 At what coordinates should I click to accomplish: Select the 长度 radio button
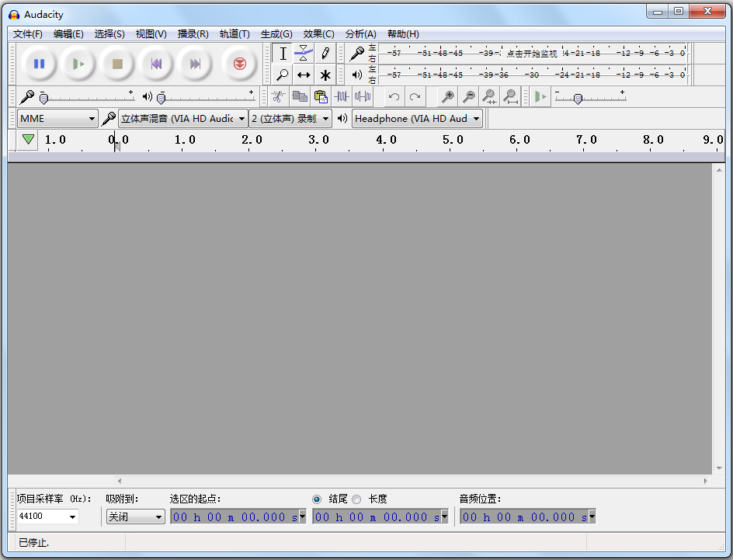point(356,499)
